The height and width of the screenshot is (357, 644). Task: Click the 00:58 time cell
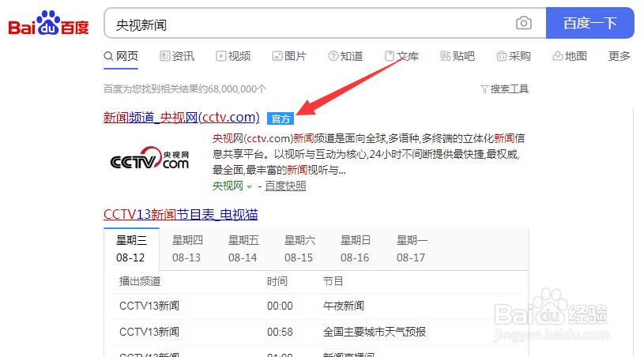[280, 332]
